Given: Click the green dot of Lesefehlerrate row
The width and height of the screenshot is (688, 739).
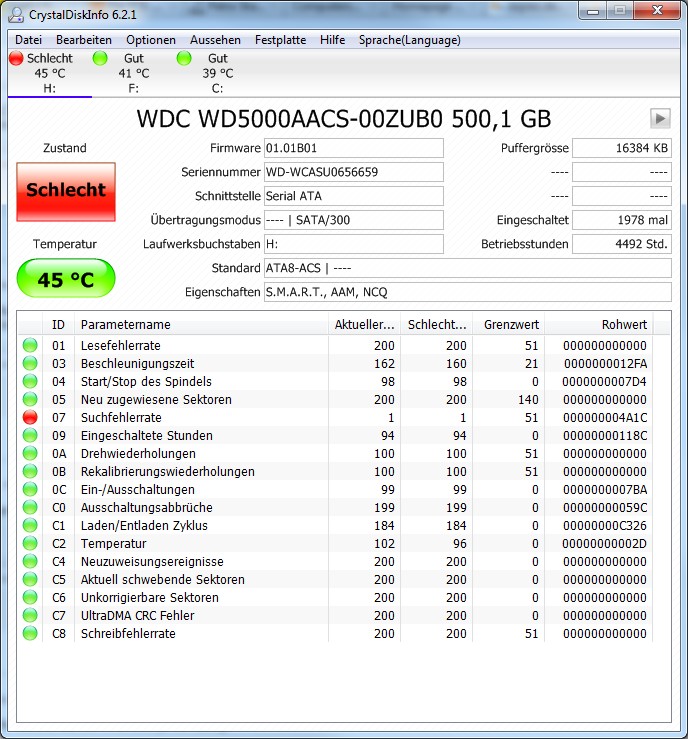Looking at the screenshot, I should [30, 345].
